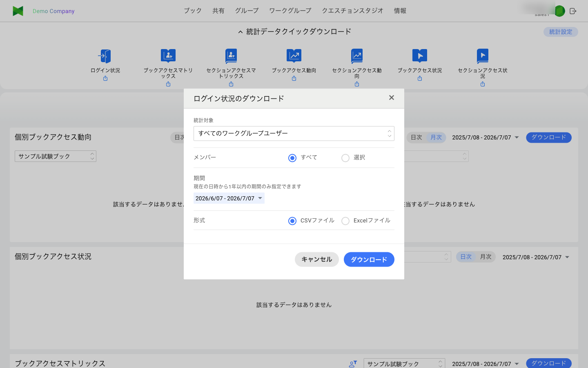Open サンプル試験ブック dropdown in ブックアクセスマトリックス

point(404,364)
